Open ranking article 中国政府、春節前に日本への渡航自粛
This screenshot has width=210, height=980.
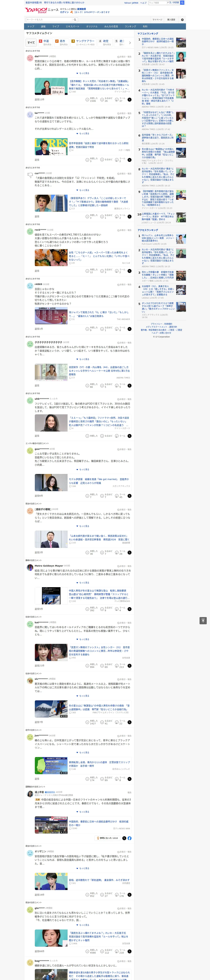pos(158,41)
